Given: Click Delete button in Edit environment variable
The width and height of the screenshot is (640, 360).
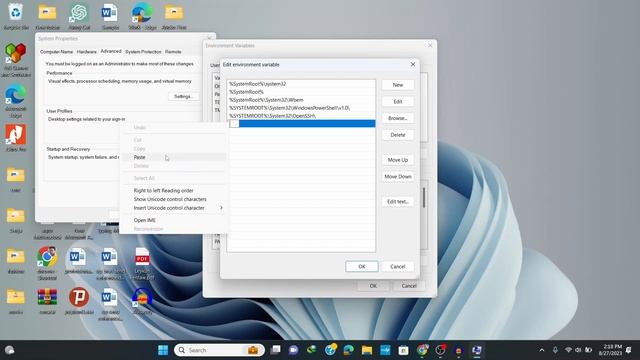Looking at the screenshot, I should click(x=398, y=135).
